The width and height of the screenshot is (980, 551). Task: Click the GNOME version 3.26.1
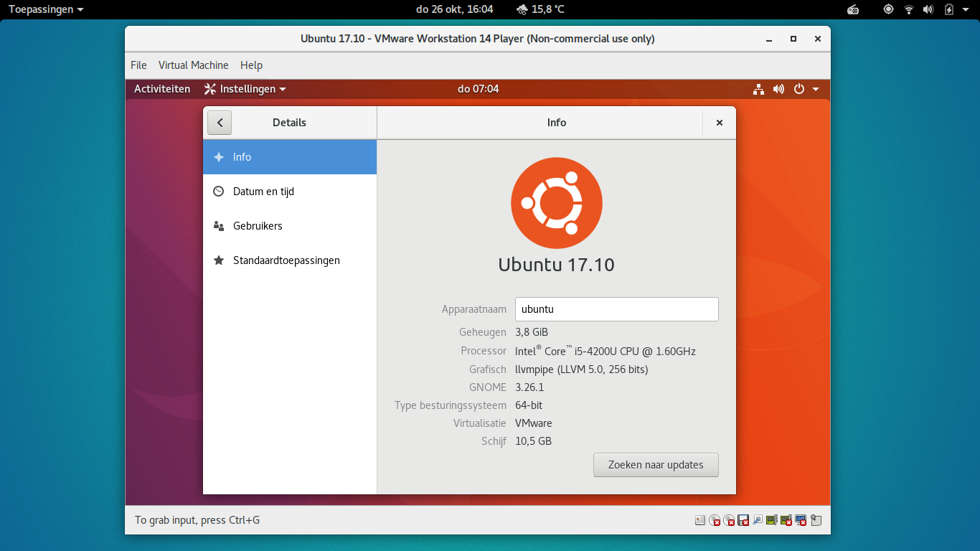[x=529, y=387]
